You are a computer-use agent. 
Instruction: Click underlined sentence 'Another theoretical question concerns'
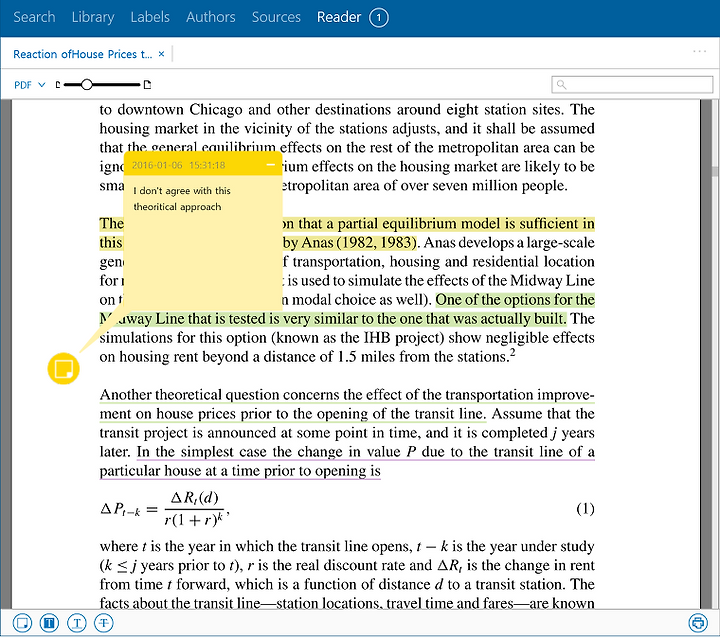[220, 395]
